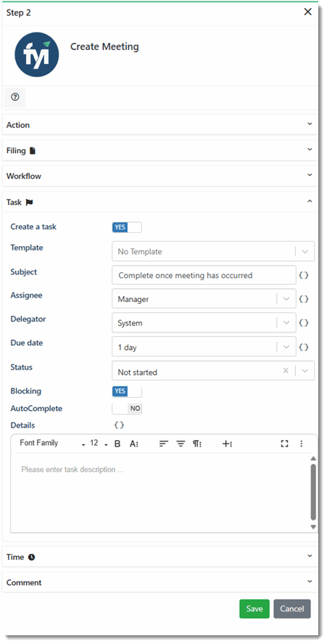Click the flag icon beside Task

(29, 203)
